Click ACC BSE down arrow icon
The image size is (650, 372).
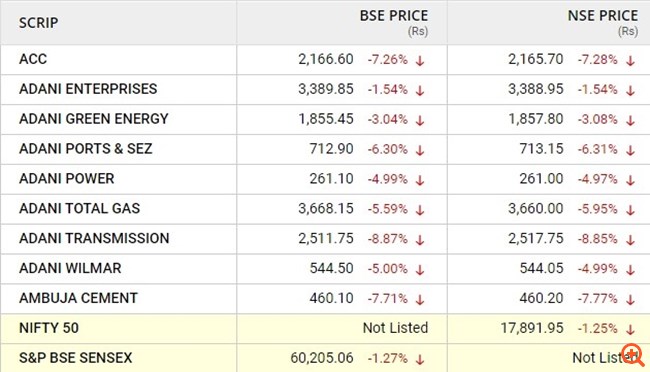tap(420, 61)
